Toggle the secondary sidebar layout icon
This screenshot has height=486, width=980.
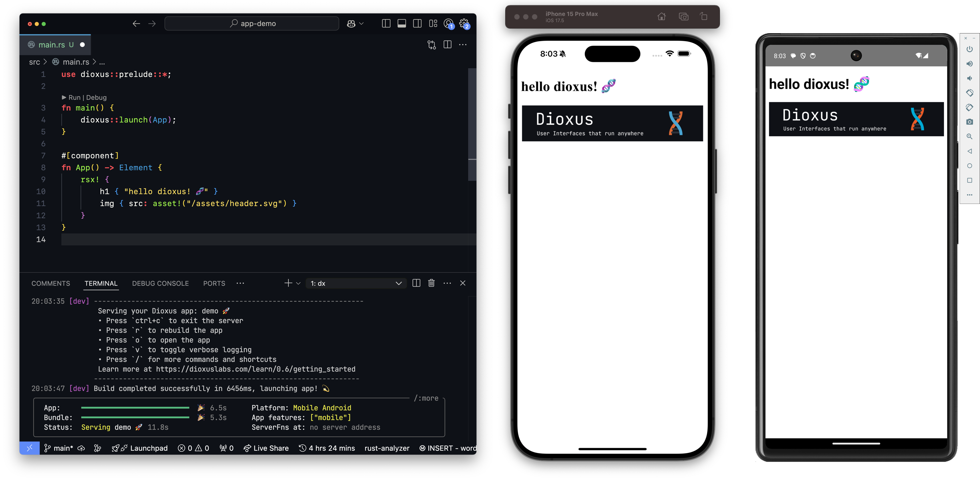(417, 23)
